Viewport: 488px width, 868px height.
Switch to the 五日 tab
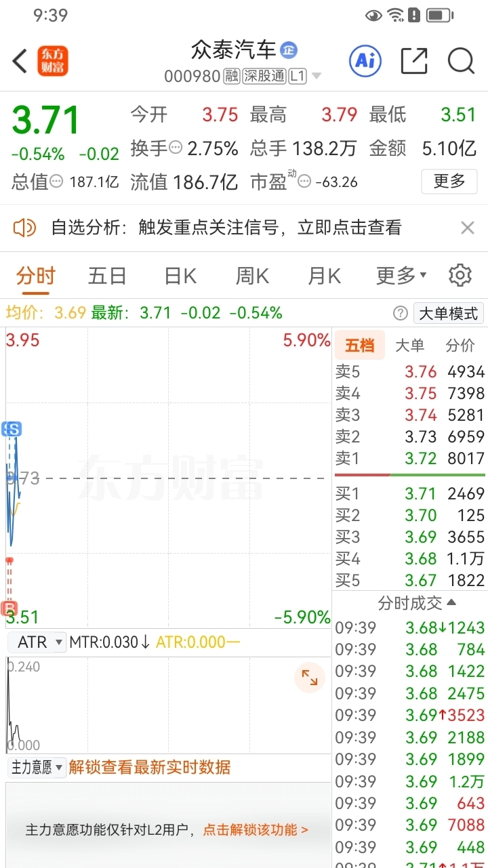107,276
